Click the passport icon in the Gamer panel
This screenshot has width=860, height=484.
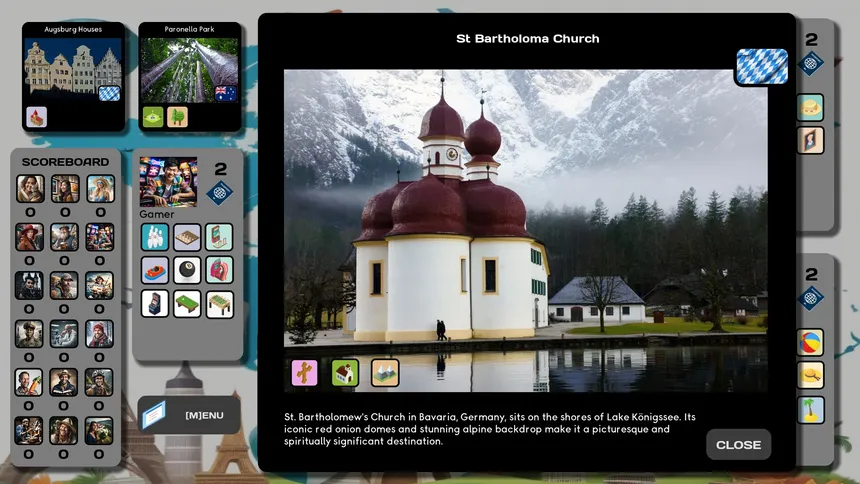[219, 193]
